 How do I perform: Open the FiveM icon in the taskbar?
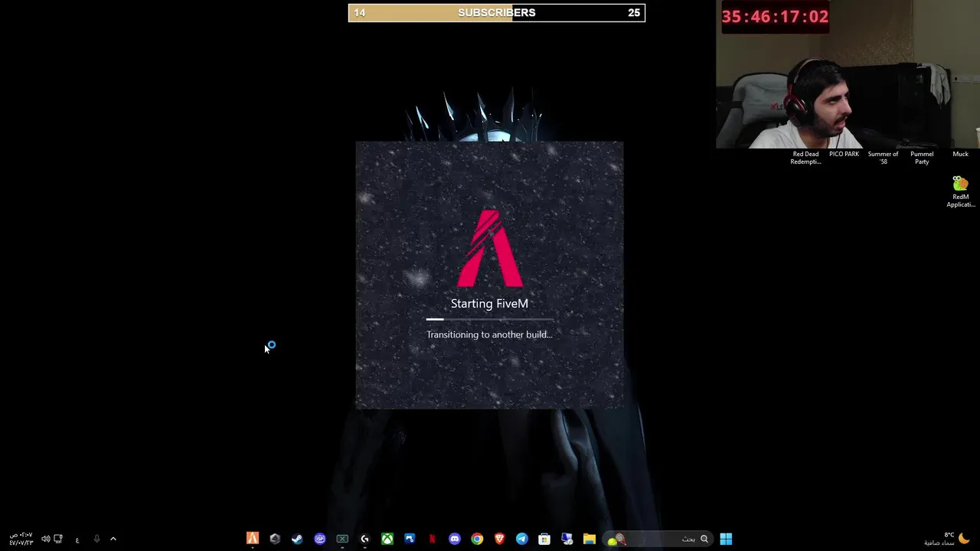253,539
